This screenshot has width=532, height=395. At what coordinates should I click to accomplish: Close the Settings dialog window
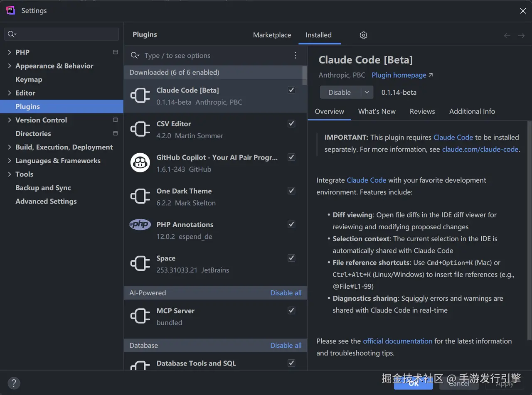[523, 11]
